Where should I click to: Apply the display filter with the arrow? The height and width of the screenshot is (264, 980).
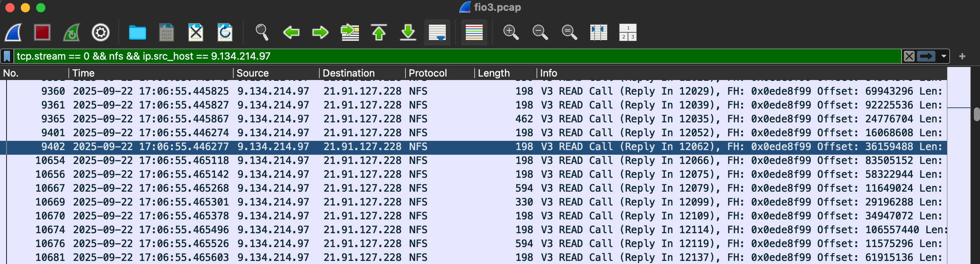coord(926,56)
